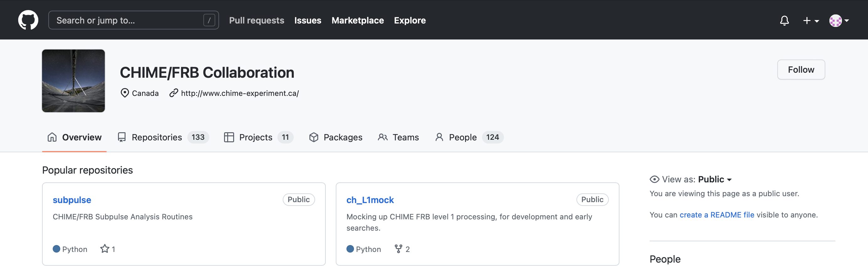This screenshot has height=272, width=868.
Task: Click the 124 people counter badge
Action: point(492,137)
